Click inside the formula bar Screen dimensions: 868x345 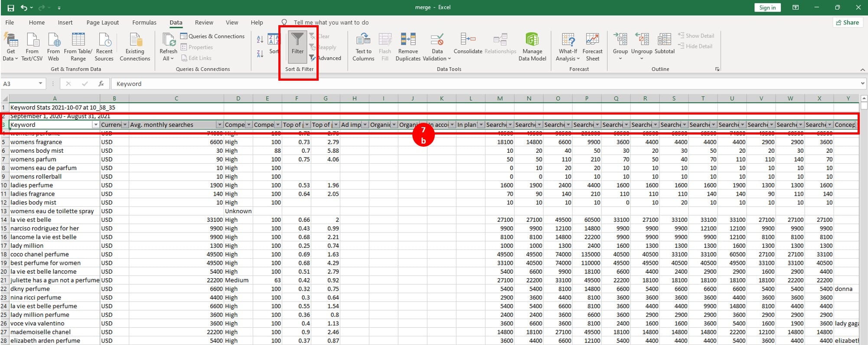[x=486, y=84]
